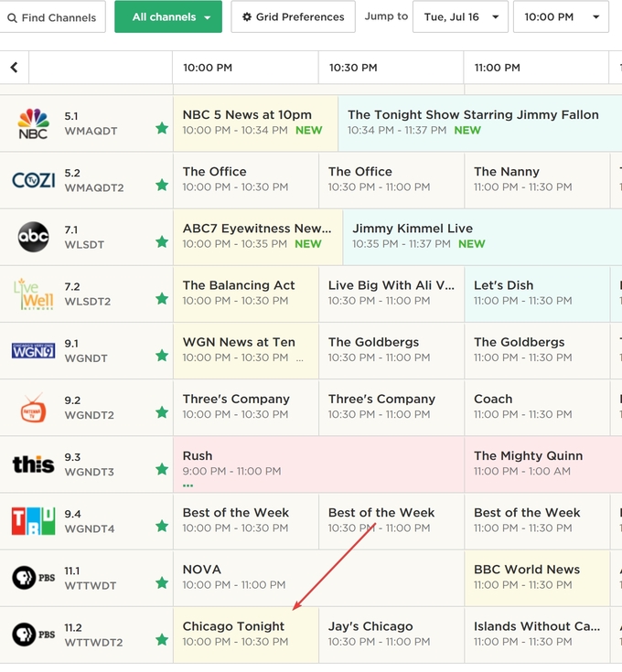
Task: Open Chicago Tonight listing
Action: click(x=246, y=635)
